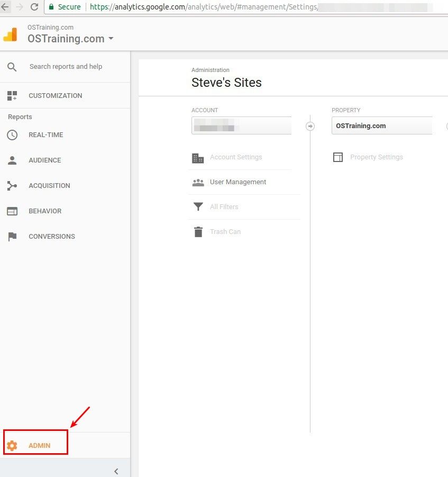
Task: Click the User Management people icon
Action: coord(198,182)
